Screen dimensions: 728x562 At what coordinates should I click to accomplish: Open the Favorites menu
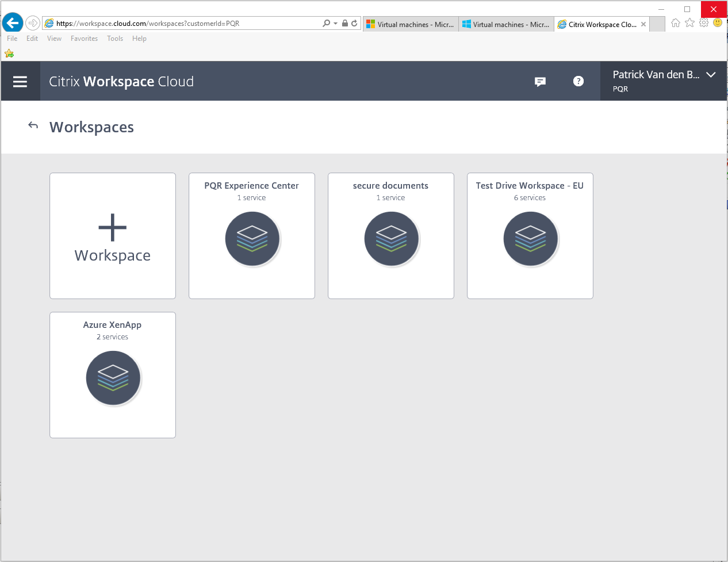pos(85,39)
